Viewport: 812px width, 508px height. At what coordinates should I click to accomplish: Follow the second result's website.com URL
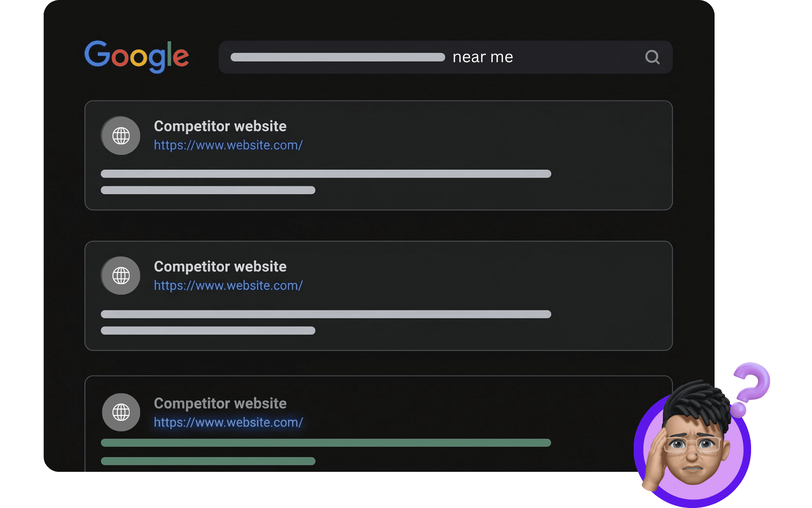228,286
